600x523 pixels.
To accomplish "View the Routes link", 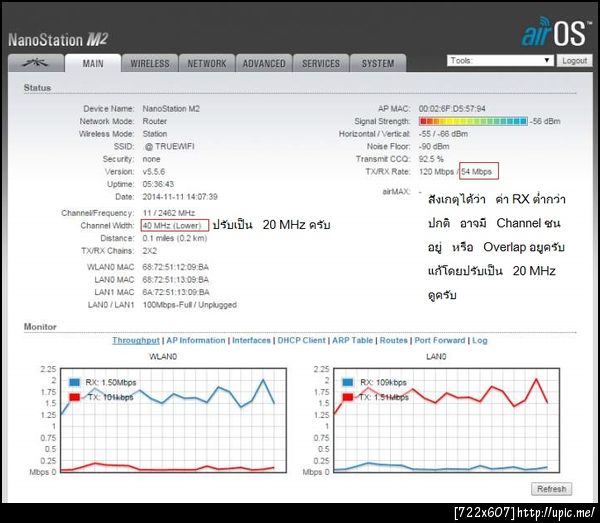I will (x=394, y=341).
